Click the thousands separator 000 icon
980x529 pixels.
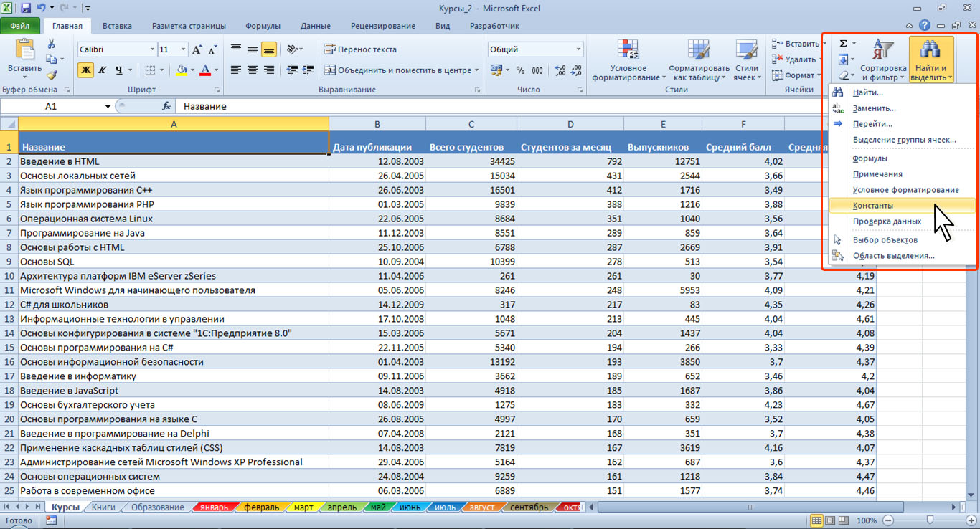pos(538,70)
